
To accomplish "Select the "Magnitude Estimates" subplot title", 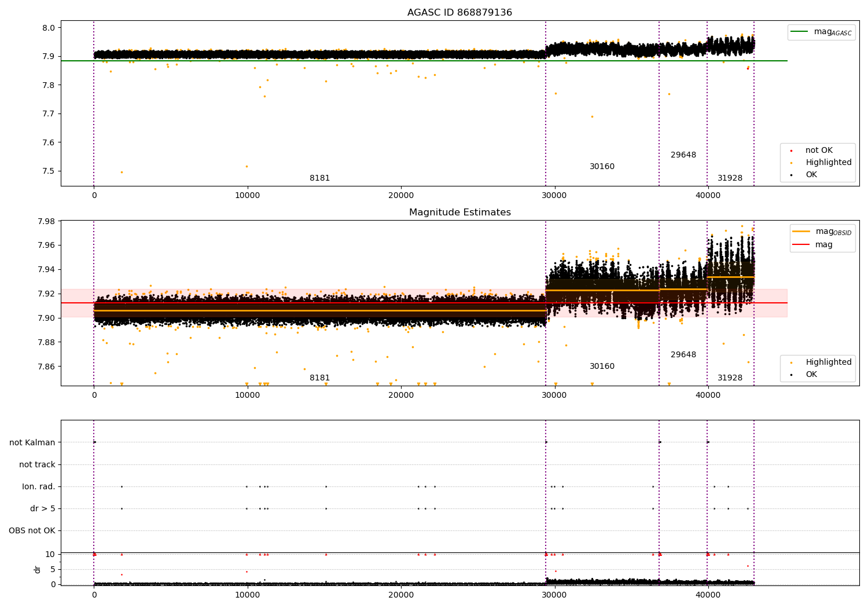I will click(460, 213).
